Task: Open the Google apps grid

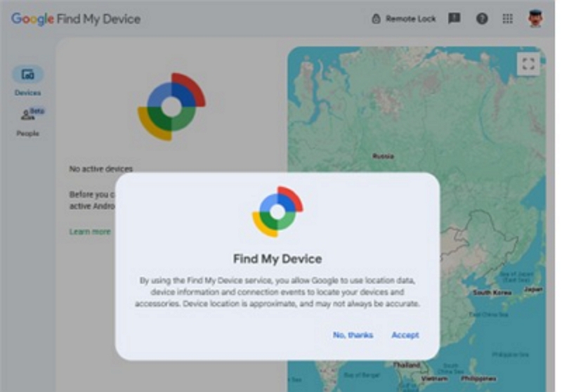Action: [x=507, y=19]
